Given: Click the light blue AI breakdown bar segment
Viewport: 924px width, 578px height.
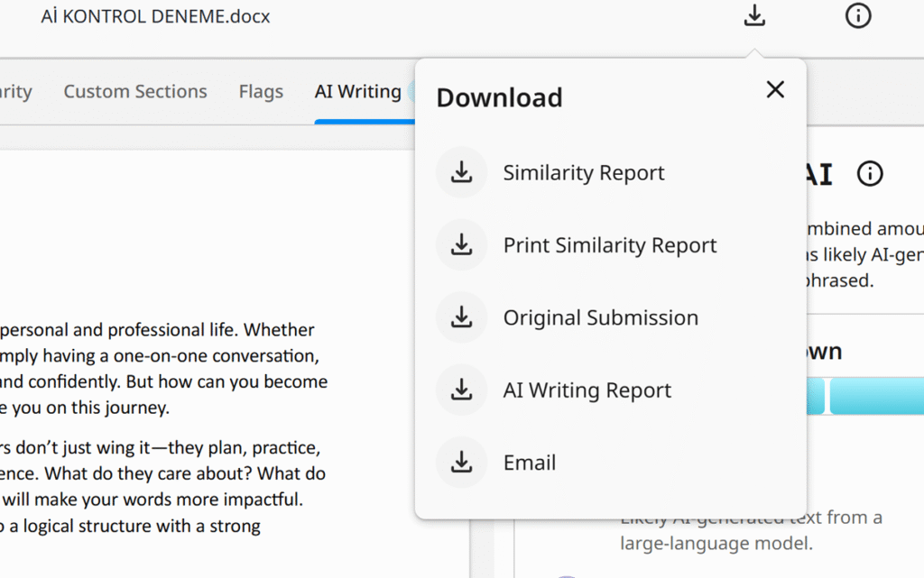Looking at the screenshot, I should [x=875, y=398].
